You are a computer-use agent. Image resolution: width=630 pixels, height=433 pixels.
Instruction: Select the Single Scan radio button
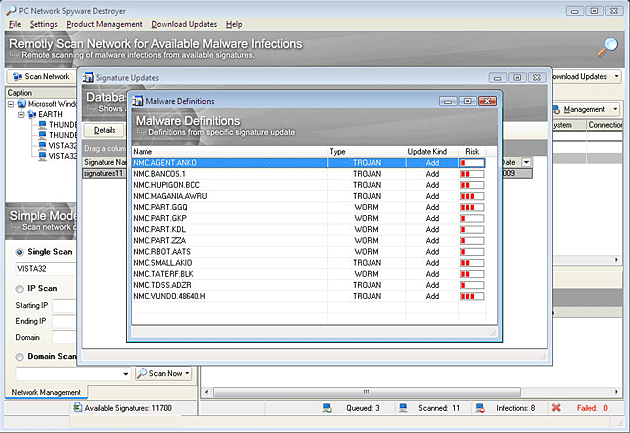coord(19,252)
